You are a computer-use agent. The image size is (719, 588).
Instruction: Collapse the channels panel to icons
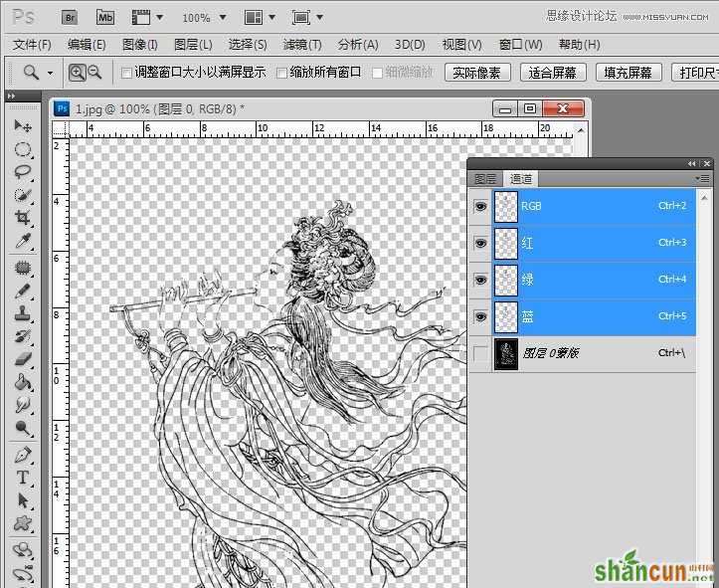(x=691, y=164)
